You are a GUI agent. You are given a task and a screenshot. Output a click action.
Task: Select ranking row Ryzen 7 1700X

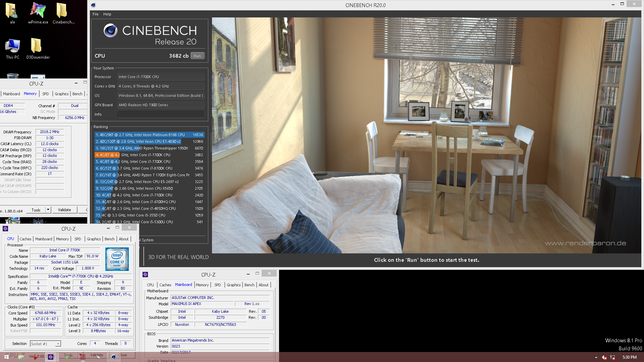149,175
